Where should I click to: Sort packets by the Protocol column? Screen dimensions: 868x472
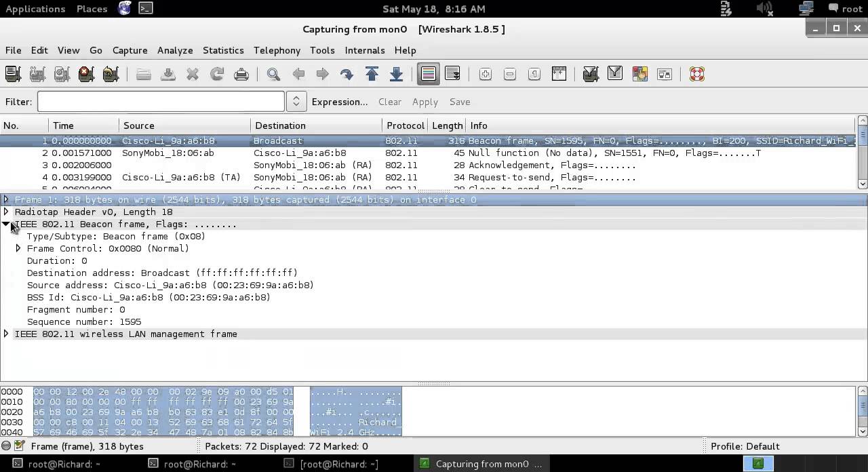[x=405, y=125]
